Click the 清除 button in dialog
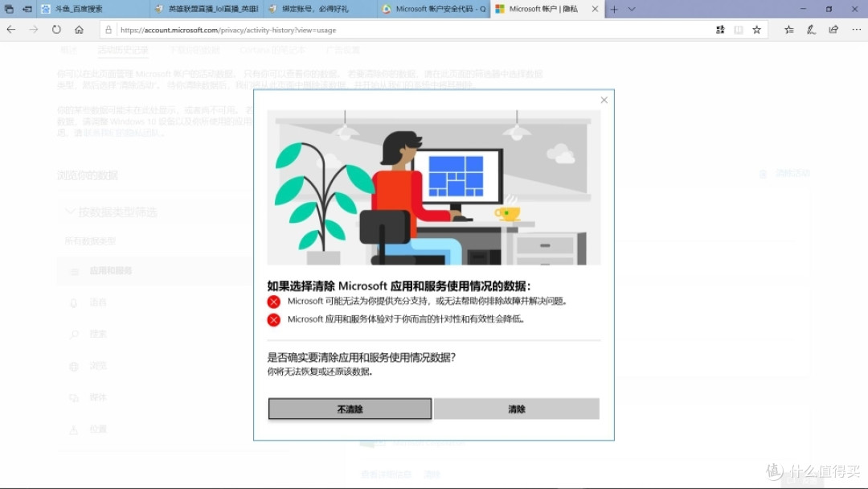868x489 pixels. point(517,409)
